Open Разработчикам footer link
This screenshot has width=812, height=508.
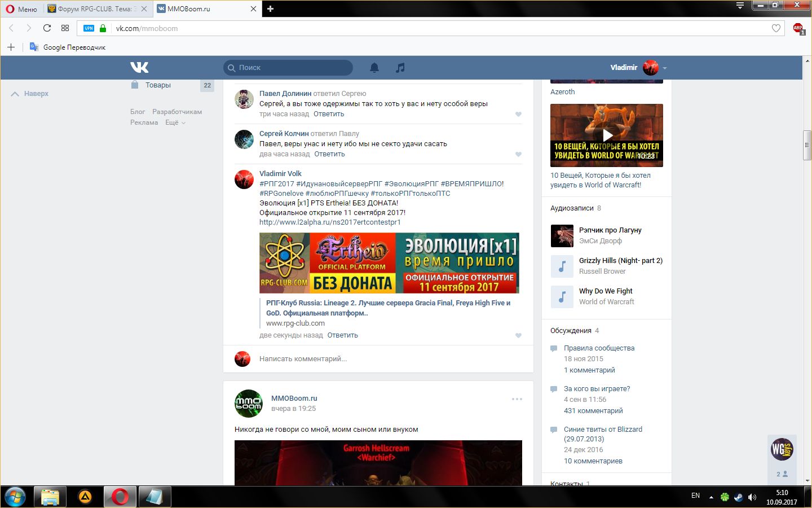[x=177, y=112]
